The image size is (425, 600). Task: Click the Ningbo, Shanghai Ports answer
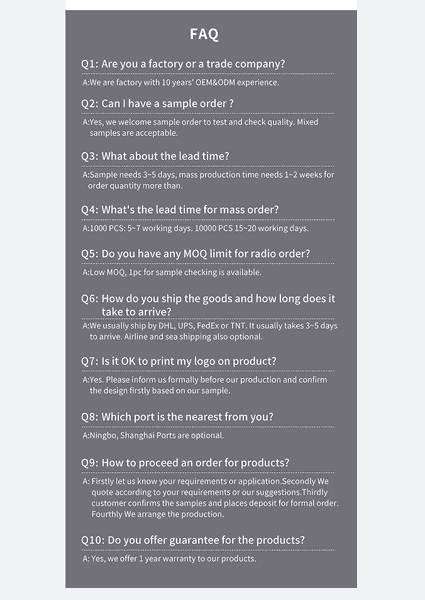click(x=153, y=435)
